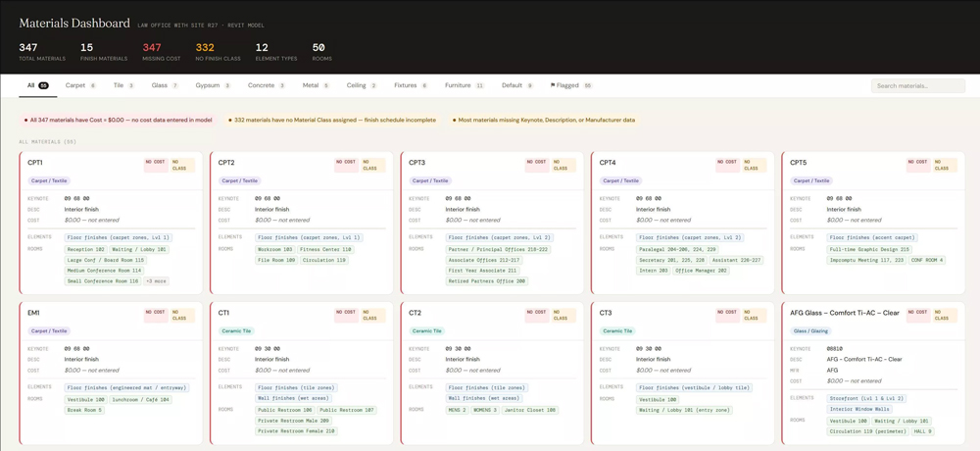Show the Concrete materials tab
The height and width of the screenshot is (451, 980).
point(267,85)
